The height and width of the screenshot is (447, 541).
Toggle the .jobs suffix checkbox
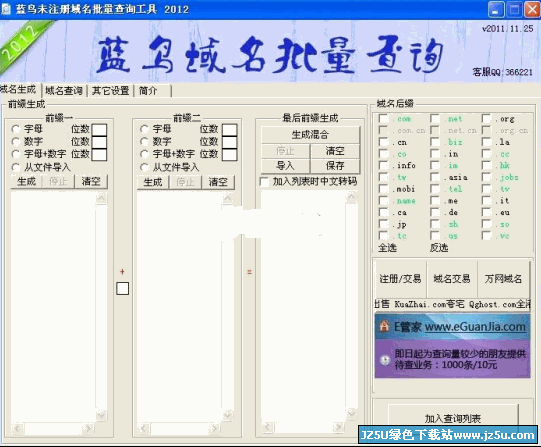(x=486, y=177)
